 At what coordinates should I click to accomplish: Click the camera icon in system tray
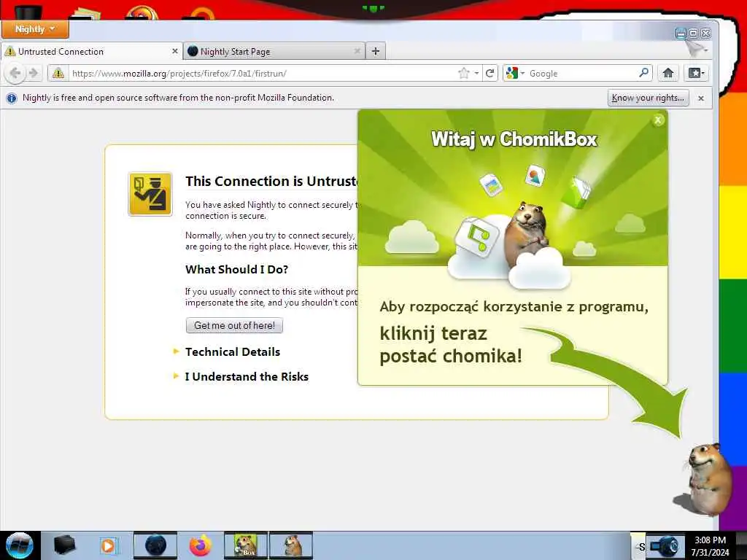click(x=665, y=545)
